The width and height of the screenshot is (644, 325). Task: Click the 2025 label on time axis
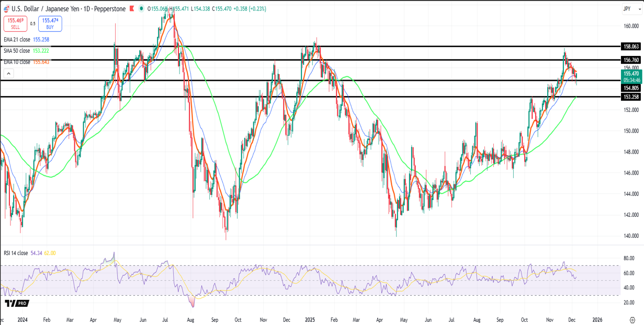(310, 320)
